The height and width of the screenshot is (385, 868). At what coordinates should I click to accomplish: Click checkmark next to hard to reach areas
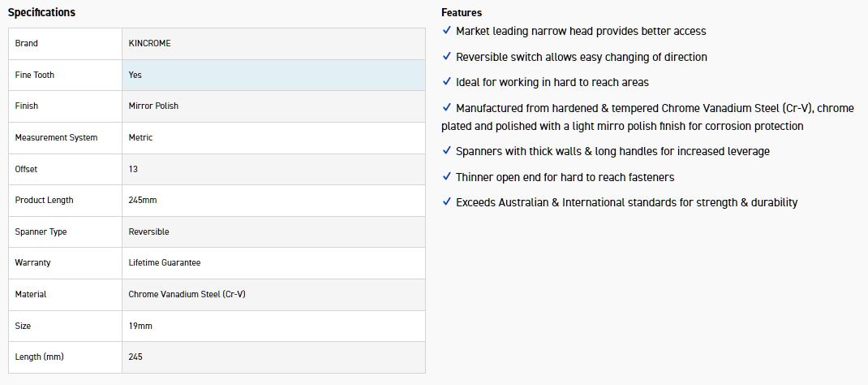pos(447,82)
